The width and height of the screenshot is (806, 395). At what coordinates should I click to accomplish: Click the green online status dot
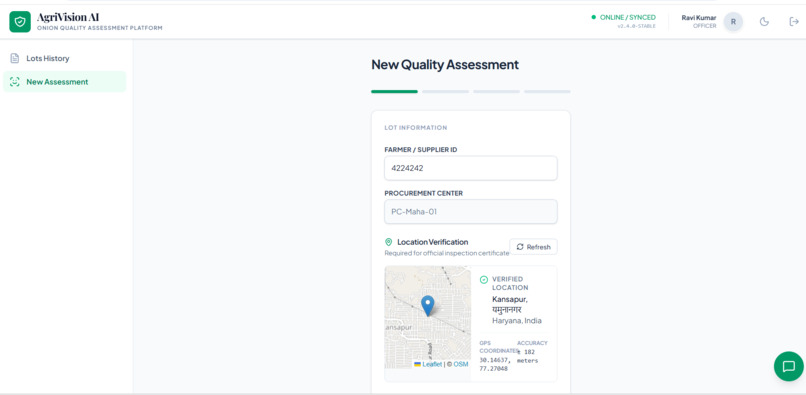(594, 17)
